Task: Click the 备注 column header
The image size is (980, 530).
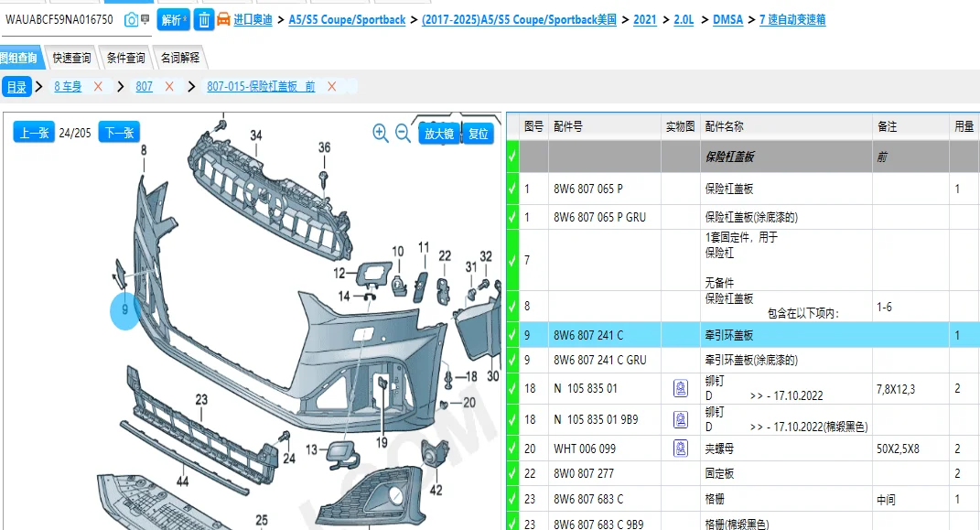Action: [887, 127]
